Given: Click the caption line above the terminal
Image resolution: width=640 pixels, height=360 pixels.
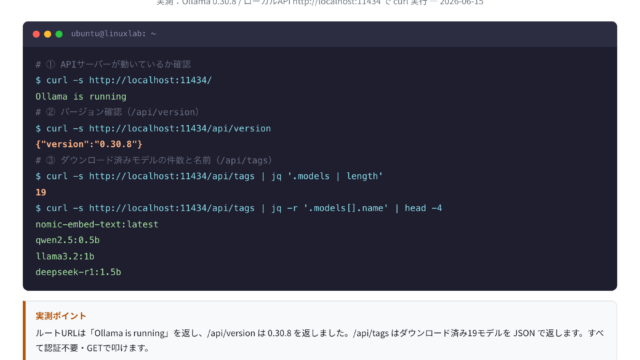Looking at the screenshot, I should (x=320, y=2).
